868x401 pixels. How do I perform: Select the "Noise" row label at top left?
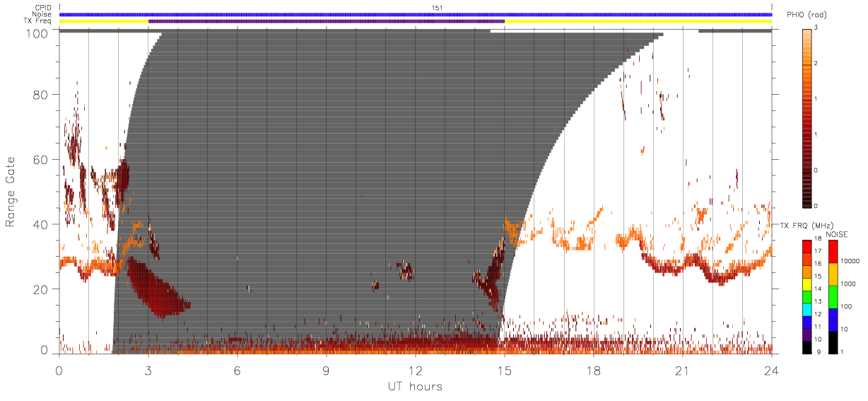point(42,14)
